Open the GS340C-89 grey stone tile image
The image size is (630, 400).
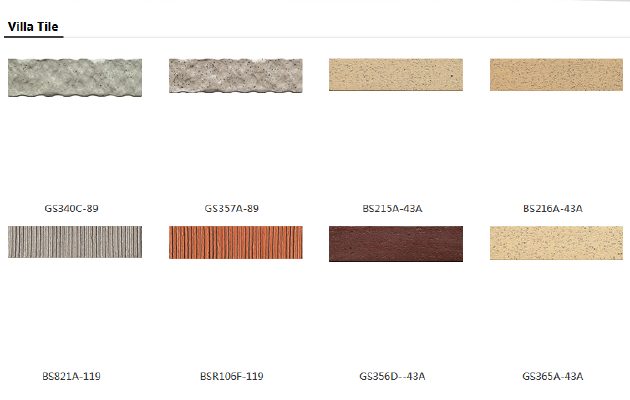pos(75,78)
